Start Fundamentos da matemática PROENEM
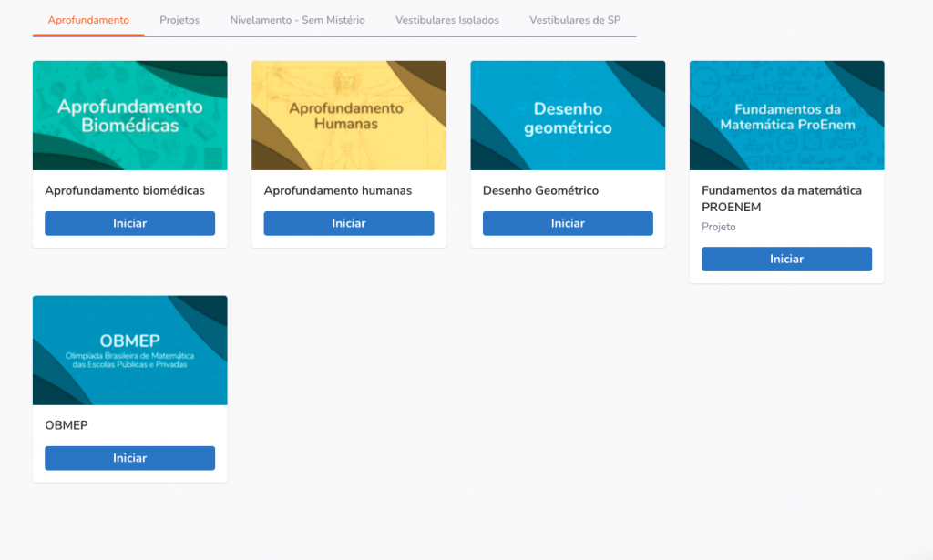Viewport: 933px width, 560px height. tap(786, 260)
